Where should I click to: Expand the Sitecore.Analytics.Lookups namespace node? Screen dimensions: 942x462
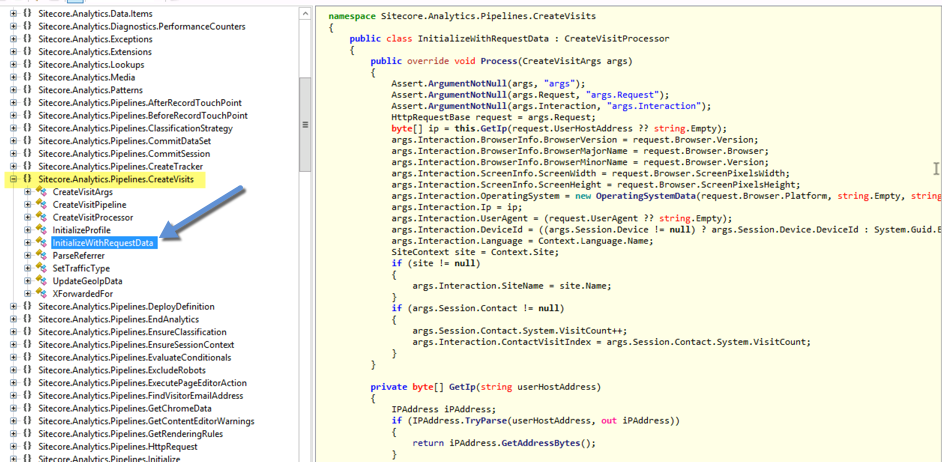pyautogui.click(x=14, y=64)
